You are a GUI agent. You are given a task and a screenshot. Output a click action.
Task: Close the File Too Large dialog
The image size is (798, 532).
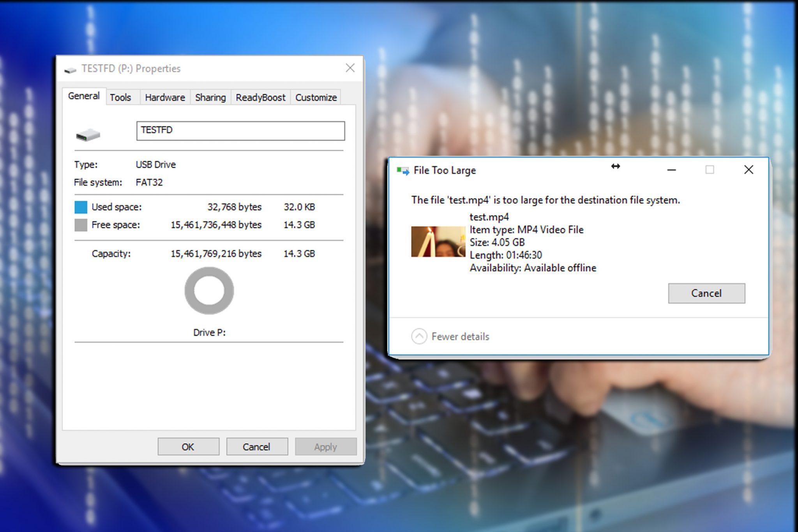(749, 170)
